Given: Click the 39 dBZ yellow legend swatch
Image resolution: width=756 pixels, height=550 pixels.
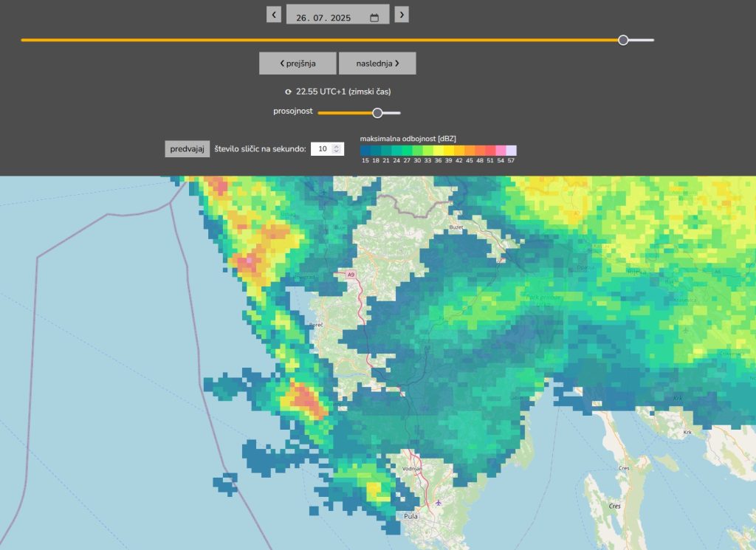Looking at the screenshot, I should (x=449, y=151).
